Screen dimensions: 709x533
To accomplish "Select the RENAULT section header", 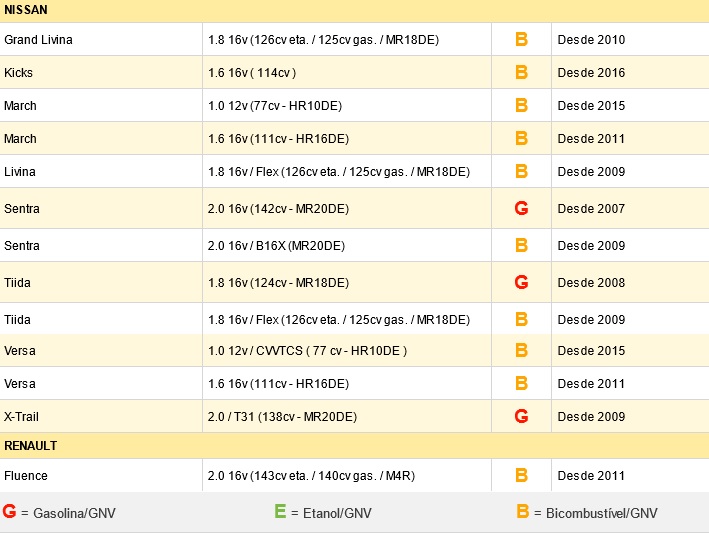I will point(354,446).
